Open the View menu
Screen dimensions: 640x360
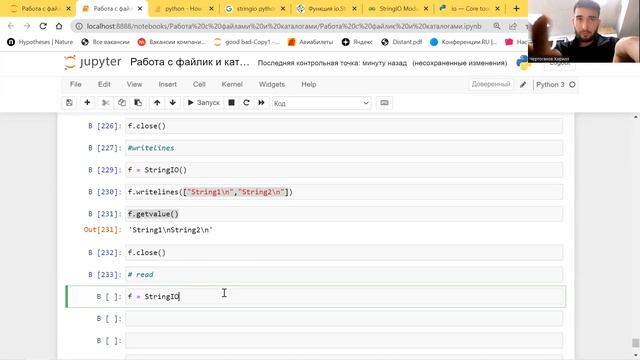point(134,84)
